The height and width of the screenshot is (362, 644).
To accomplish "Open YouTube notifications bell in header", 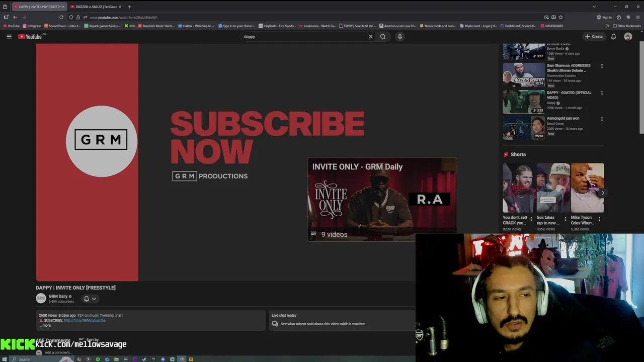I will pos(613,36).
